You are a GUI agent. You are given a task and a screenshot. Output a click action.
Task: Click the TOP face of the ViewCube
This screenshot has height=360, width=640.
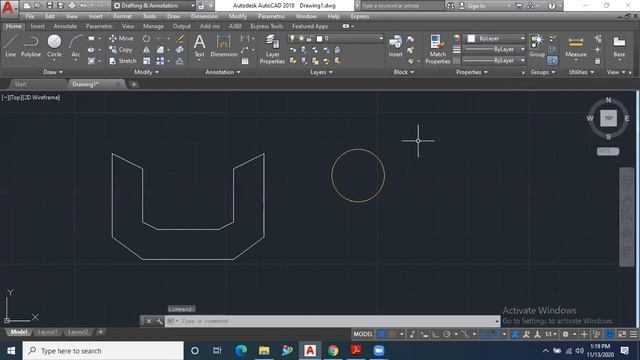(x=608, y=118)
